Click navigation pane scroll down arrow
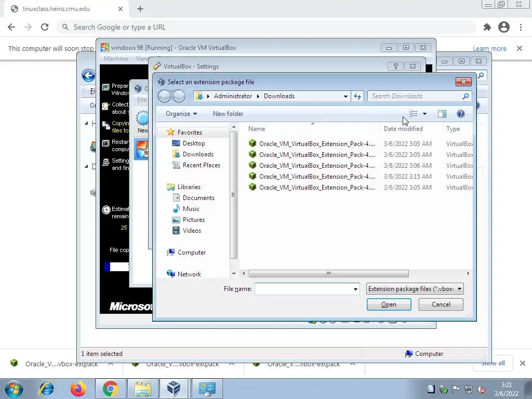Image resolution: width=532 pixels, height=399 pixels. 233,273
